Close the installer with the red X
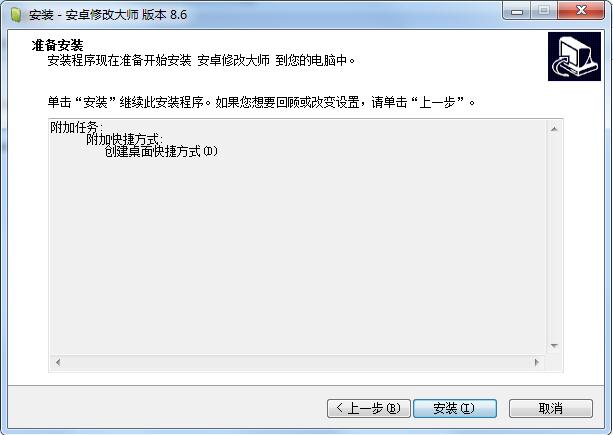Image resolution: width=613 pixels, height=435 pixels. coord(581,11)
